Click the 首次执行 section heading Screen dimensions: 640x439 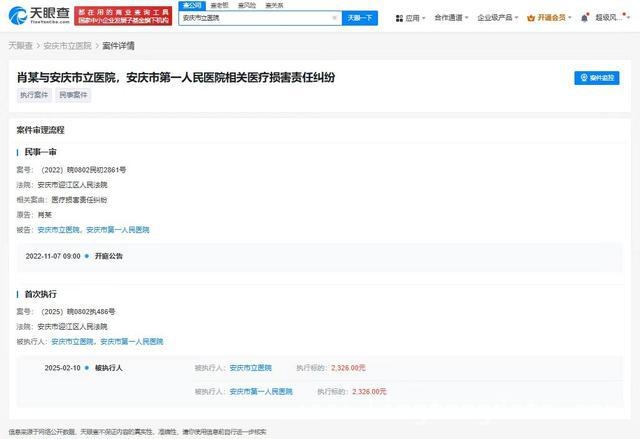pyautogui.click(x=40, y=294)
